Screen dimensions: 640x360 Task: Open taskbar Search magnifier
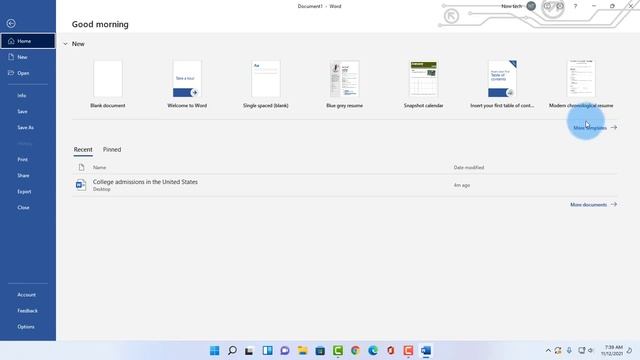coord(232,351)
